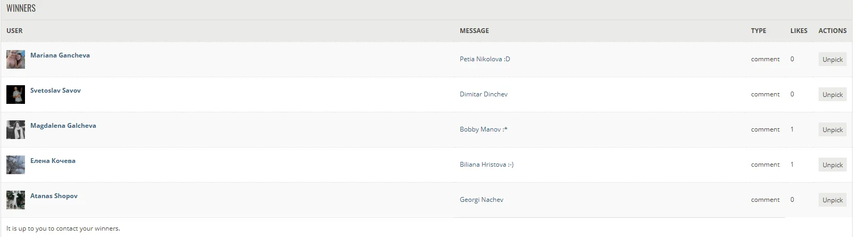Screen dimensions: 868x237
Task: Open Svetoslav Savov's profile name link
Action: click(x=55, y=91)
